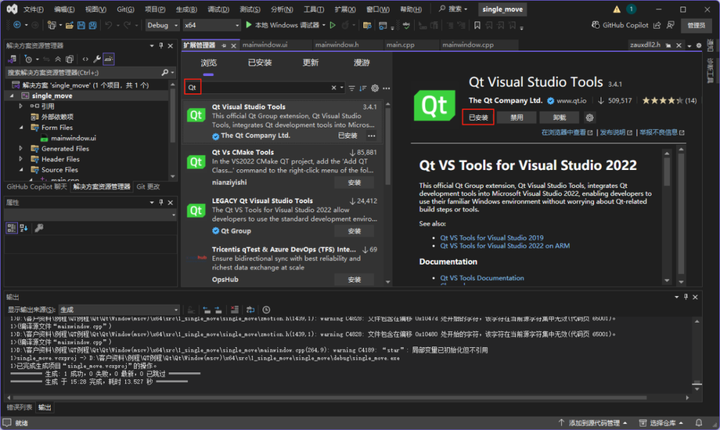Viewport: 720px width, 430px height.
Task: Click the gear icon next to the 卸载 button
Action: [590, 118]
